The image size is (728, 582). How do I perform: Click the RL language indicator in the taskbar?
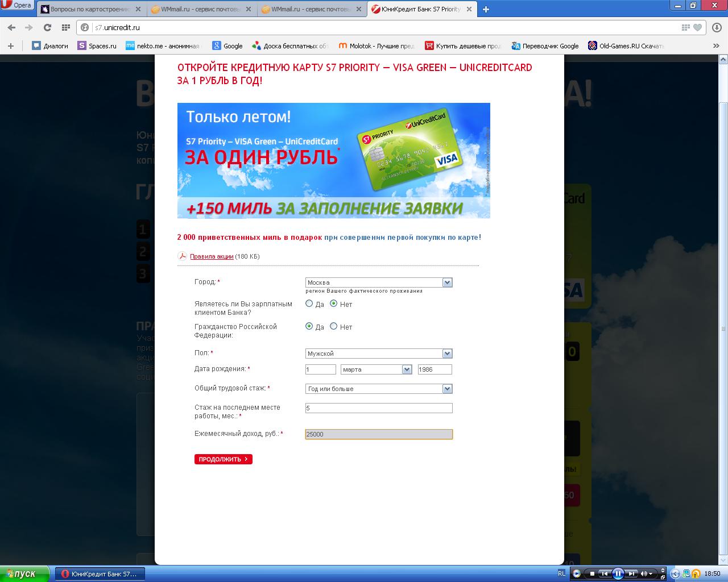(x=562, y=574)
